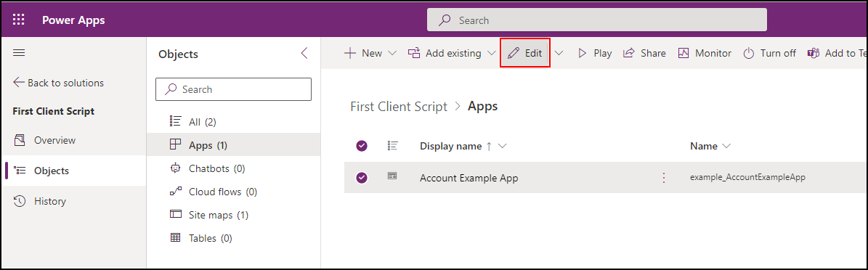Select Apps (1) in the objects list
The width and height of the screenshot is (868, 270).
(234, 145)
